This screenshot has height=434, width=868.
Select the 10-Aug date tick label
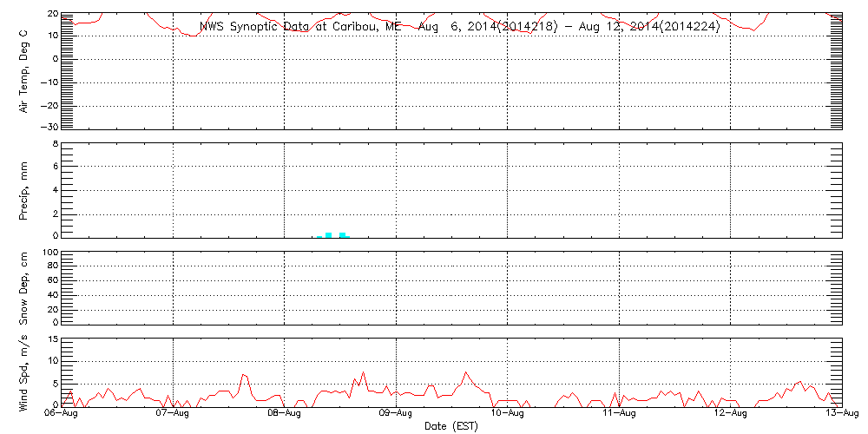pos(508,414)
